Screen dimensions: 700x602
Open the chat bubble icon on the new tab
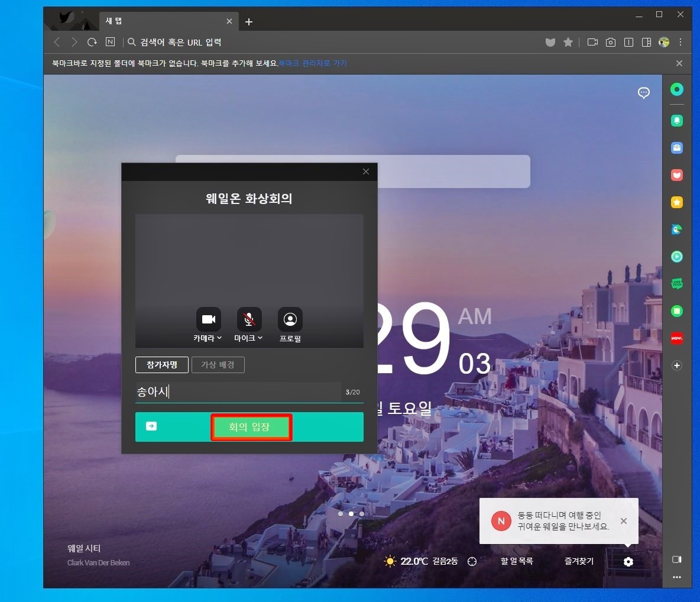tap(643, 93)
